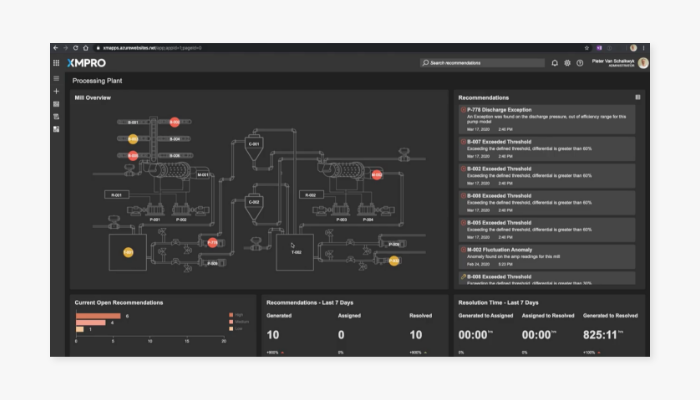
Task: Click the red M-002 mill alert marker
Action: pyautogui.click(x=377, y=175)
